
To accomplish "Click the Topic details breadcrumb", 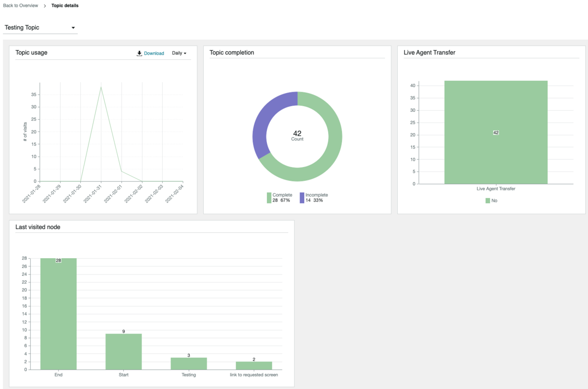I will (65, 6).
